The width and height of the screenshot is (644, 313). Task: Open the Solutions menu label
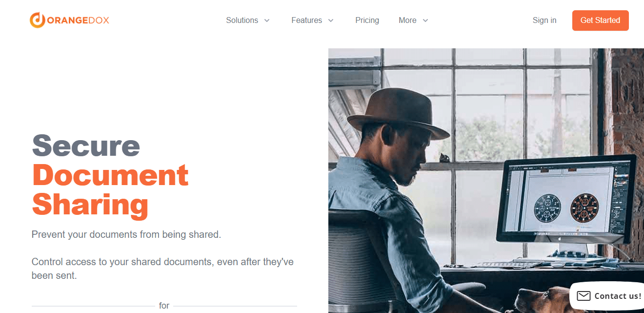(x=242, y=21)
